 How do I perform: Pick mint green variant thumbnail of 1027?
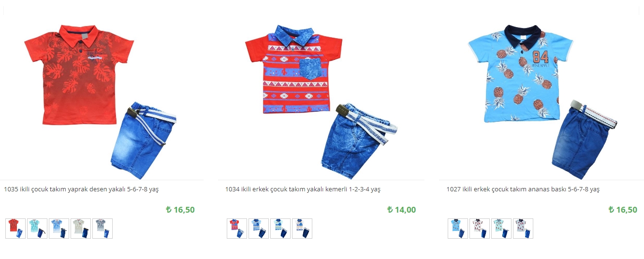pyautogui.click(x=501, y=229)
